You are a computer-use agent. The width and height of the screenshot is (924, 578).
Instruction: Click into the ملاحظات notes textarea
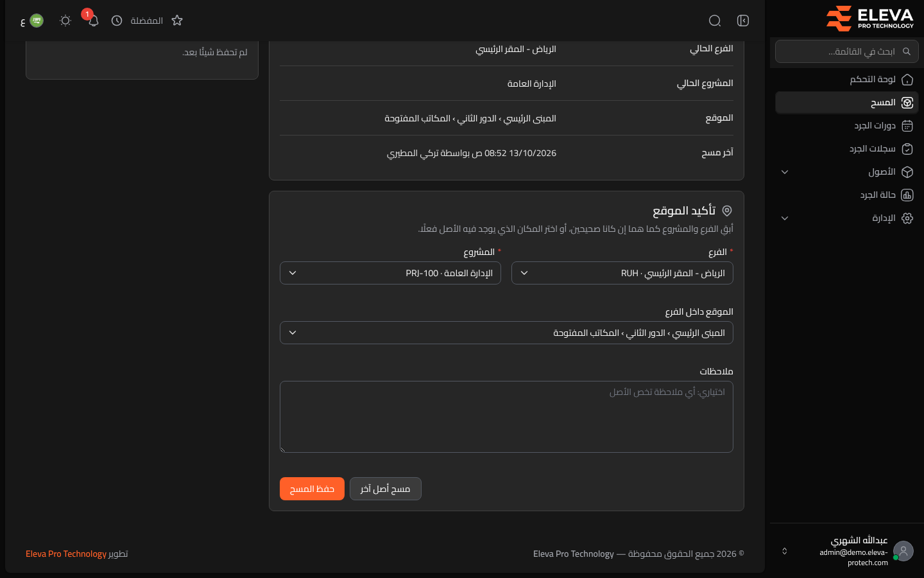point(506,417)
